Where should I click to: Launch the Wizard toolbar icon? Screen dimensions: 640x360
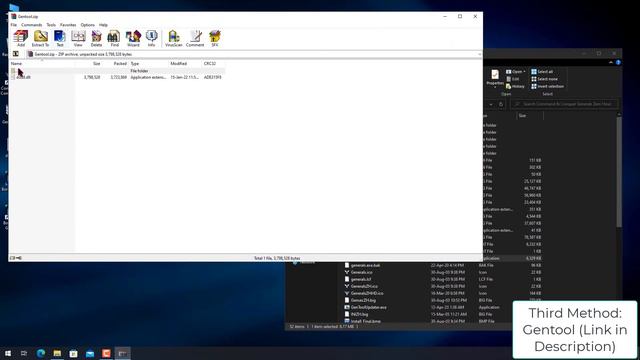coord(133,38)
